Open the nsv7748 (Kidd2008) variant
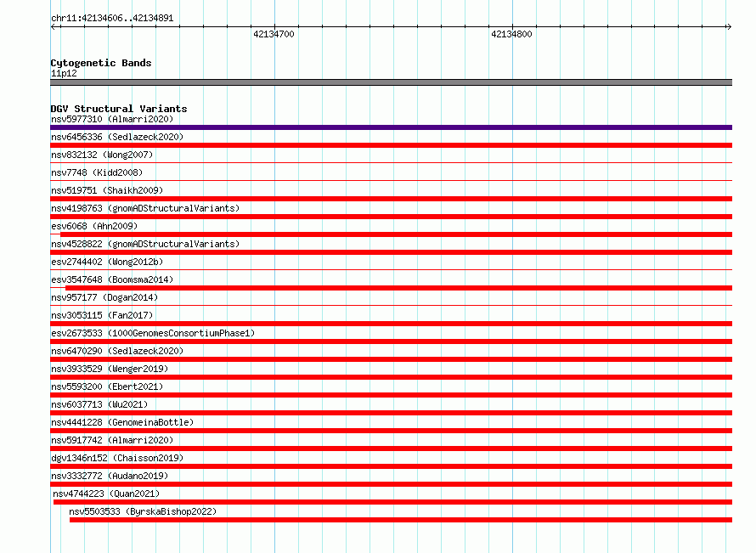The image size is (756, 553). point(97,172)
